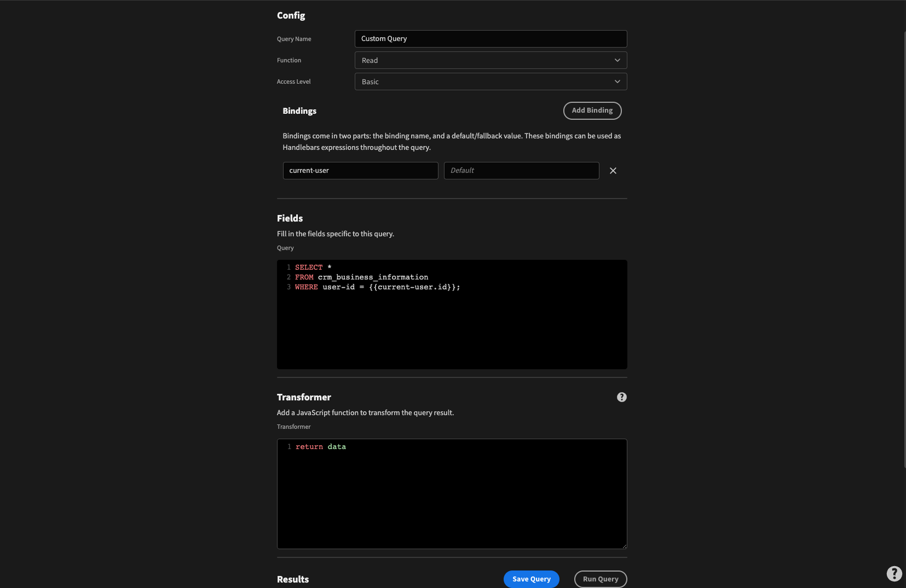
Task: Click inside the SQL Query editor
Action: 452,315
